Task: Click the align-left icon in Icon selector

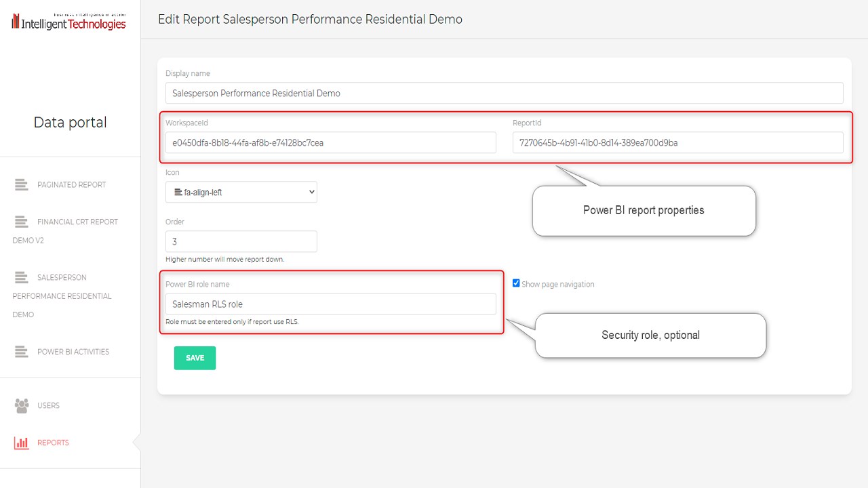Action: [x=178, y=192]
